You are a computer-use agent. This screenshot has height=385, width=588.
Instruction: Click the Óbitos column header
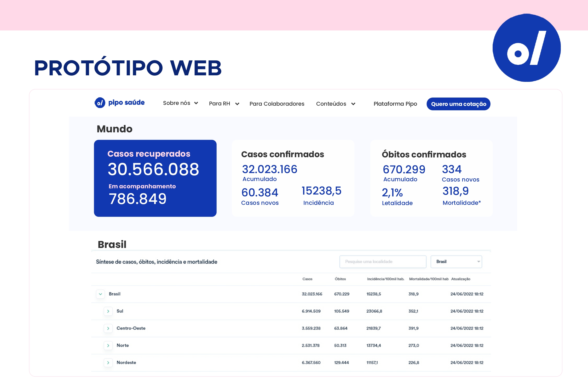tap(340, 279)
